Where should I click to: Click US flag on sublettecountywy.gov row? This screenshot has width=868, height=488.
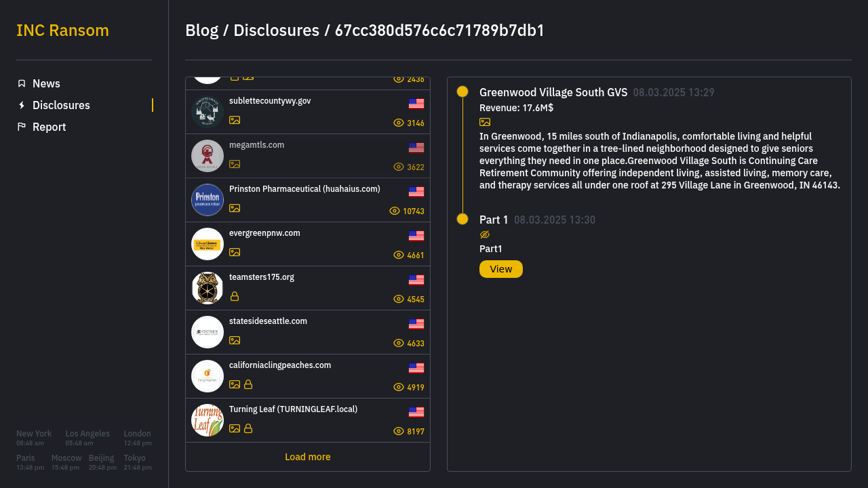tap(416, 104)
